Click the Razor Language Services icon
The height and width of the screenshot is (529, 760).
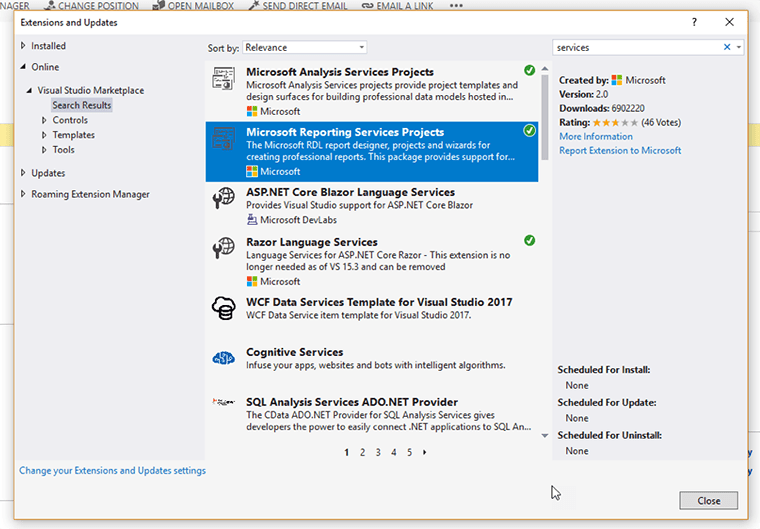(x=224, y=250)
